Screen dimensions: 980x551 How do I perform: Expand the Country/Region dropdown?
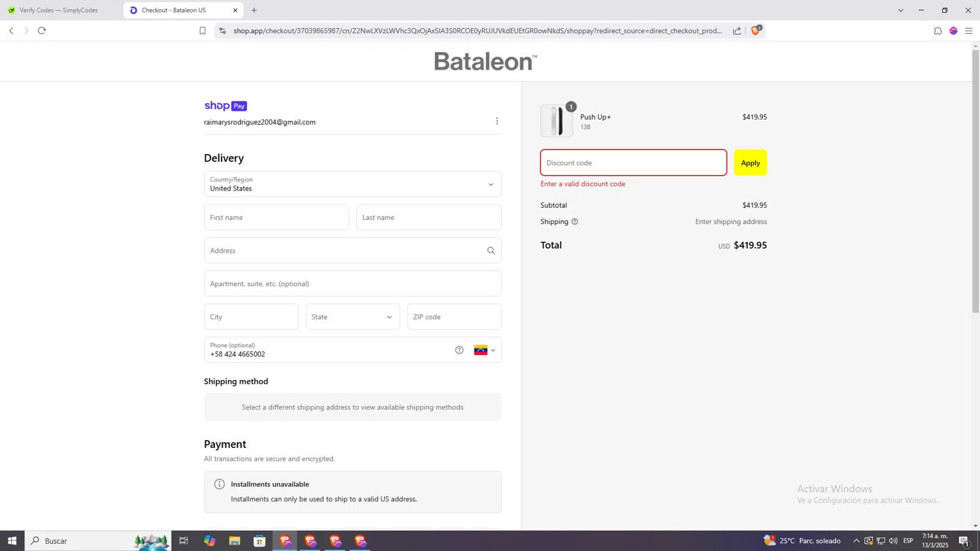click(353, 184)
